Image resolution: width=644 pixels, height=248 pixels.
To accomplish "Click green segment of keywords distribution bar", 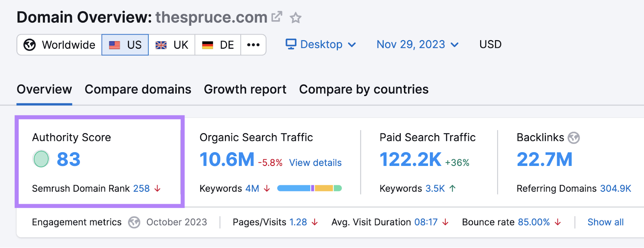I will 338,188.
